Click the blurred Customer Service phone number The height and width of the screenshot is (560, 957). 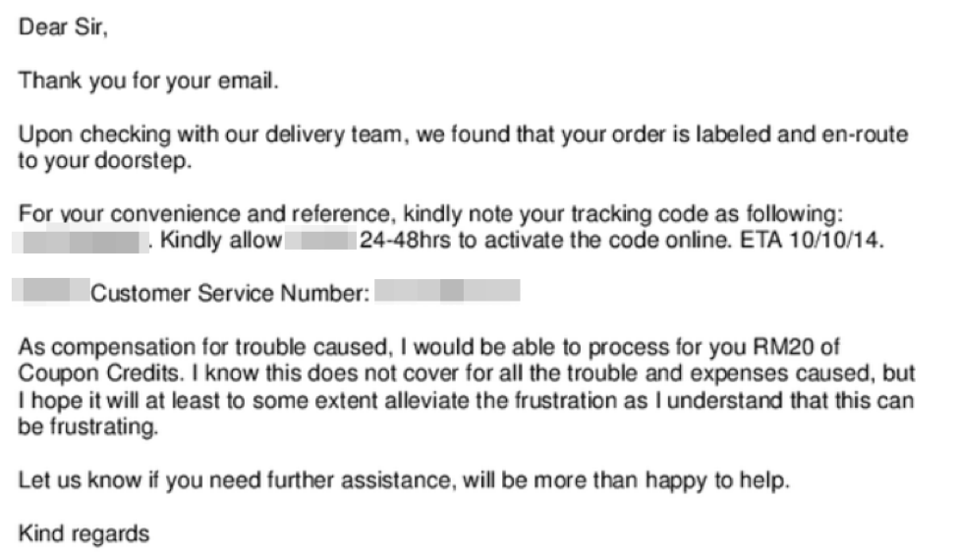tap(447, 291)
